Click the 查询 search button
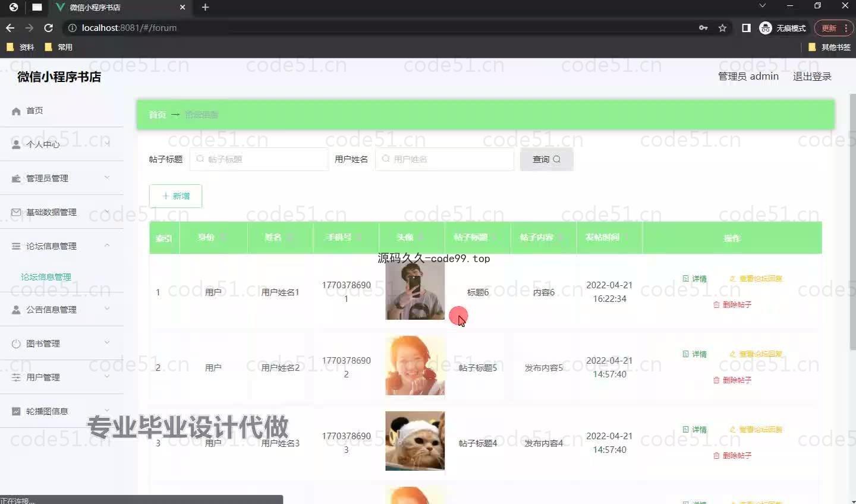The width and height of the screenshot is (856, 504). pos(546,159)
